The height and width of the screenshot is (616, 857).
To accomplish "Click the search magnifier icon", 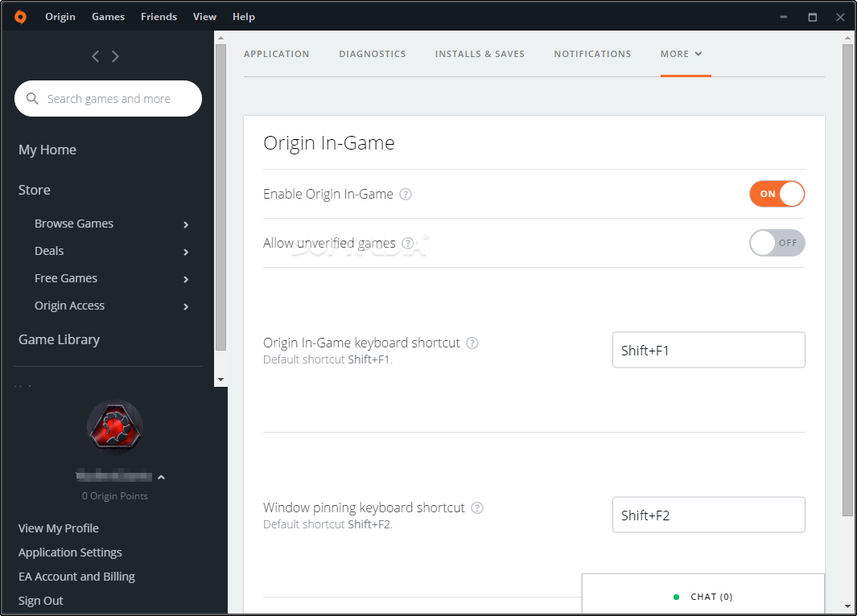I will (32, 98).
